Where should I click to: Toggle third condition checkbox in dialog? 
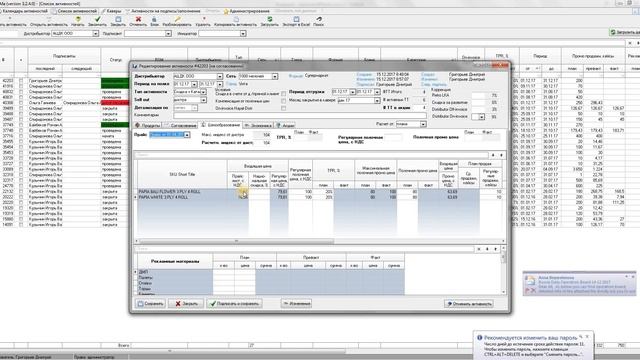click(283, 108)
